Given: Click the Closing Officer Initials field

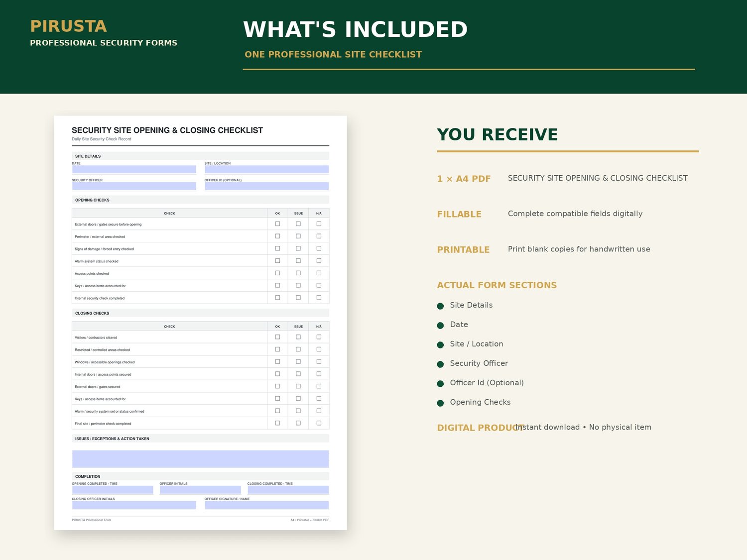Looking at the screenshot, I should tap(134, 505).
